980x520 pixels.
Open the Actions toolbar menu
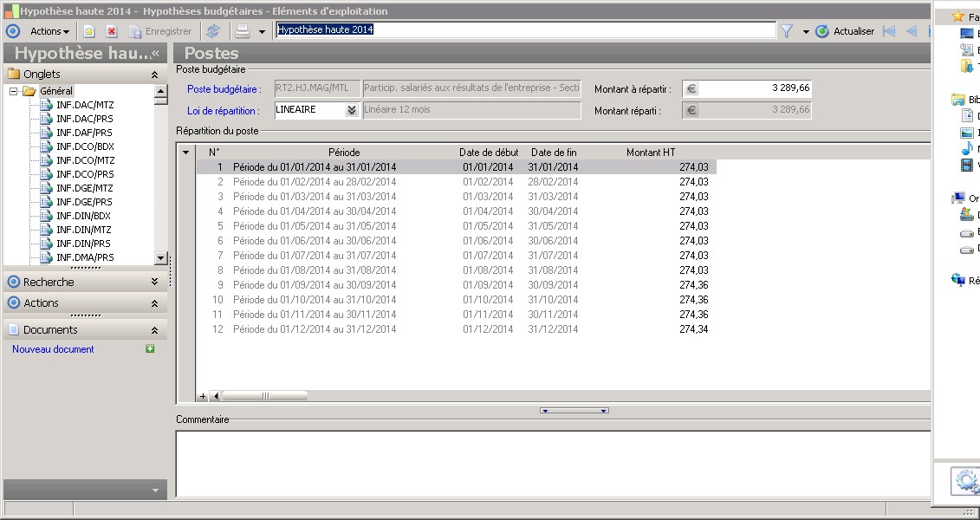(x=49, y=31)
